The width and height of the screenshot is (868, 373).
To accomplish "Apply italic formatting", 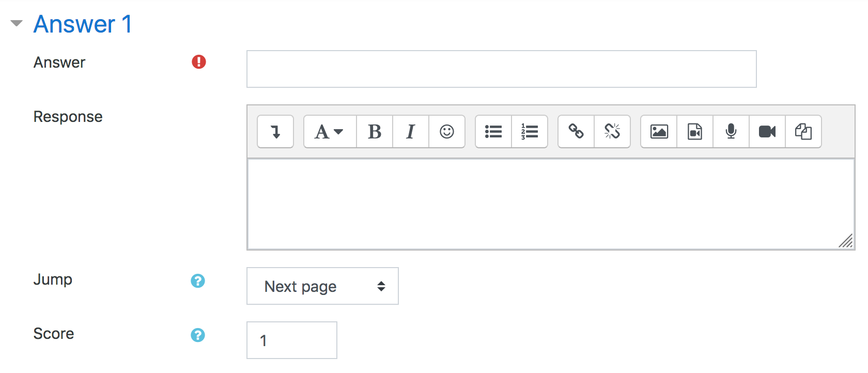I will coord(411,132).
